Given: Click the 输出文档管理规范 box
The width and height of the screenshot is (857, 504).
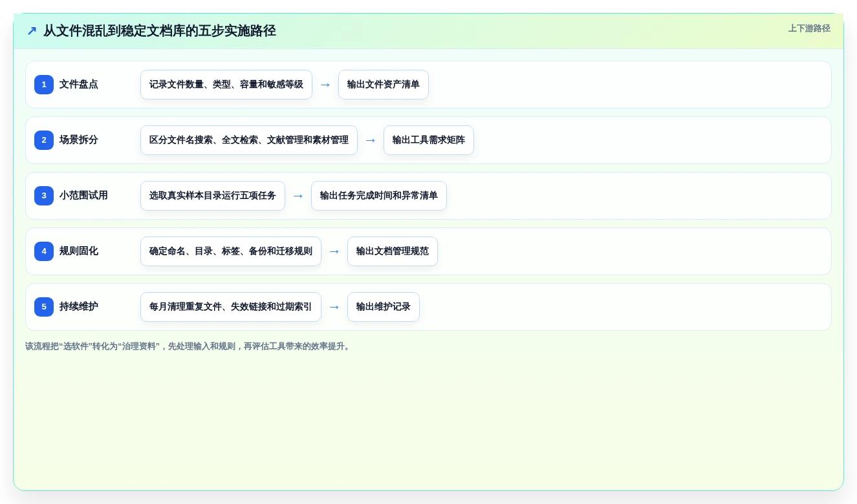Looking at the screenshot, I should [x=393, y=251].
